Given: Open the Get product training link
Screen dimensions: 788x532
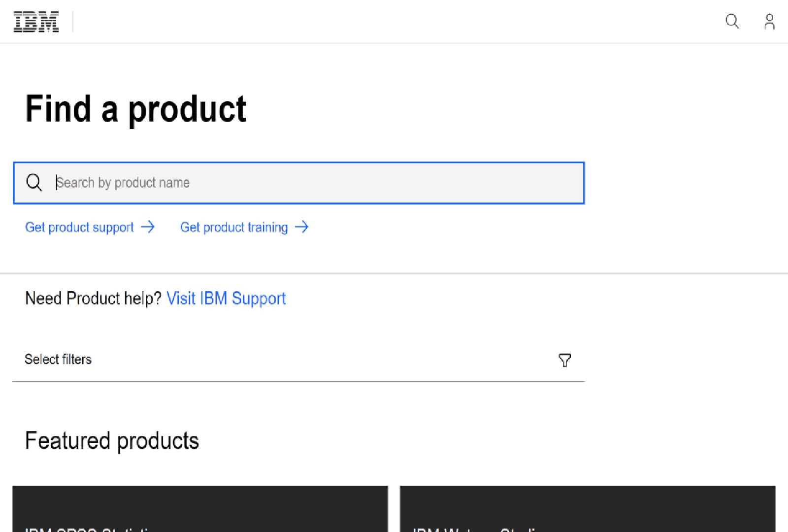Looking at the screenshot, I should 234,227.
